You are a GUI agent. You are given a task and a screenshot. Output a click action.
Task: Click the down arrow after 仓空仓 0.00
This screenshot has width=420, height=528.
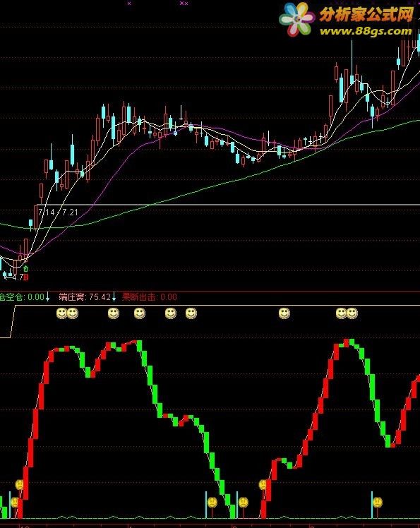tap(47, 297)
